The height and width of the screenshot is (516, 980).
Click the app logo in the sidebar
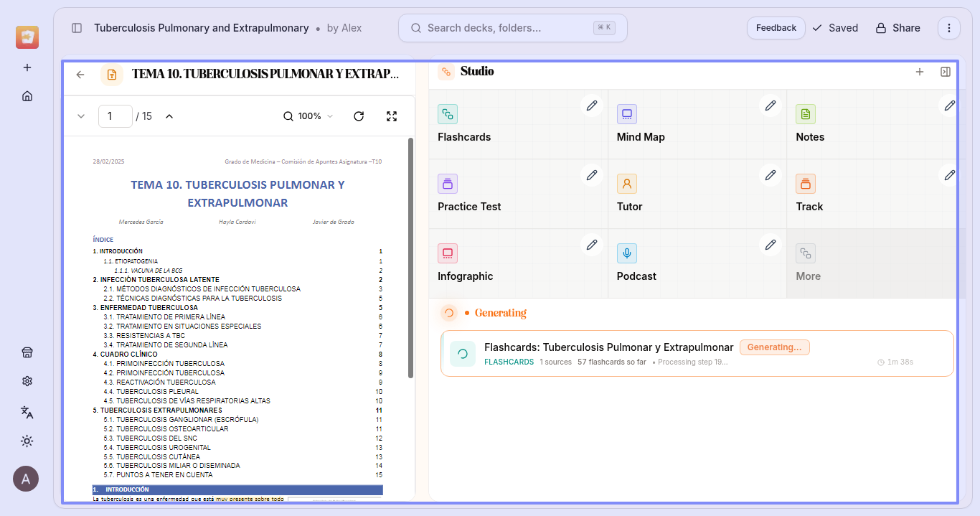[x=27, y=37]
